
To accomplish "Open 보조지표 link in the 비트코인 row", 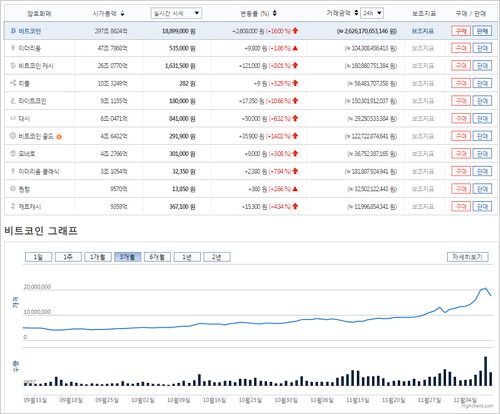I will tap(423, 31).
